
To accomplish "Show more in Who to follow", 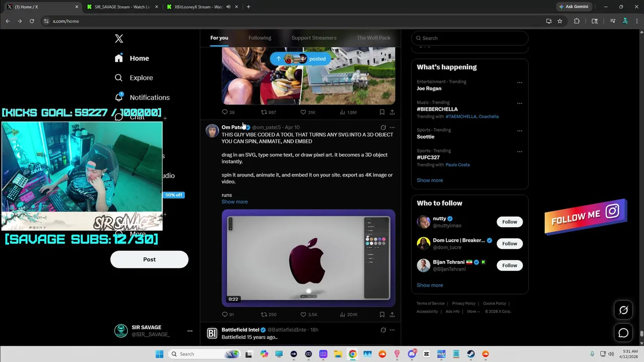I will pyautogui.click(x=430, y=285).
